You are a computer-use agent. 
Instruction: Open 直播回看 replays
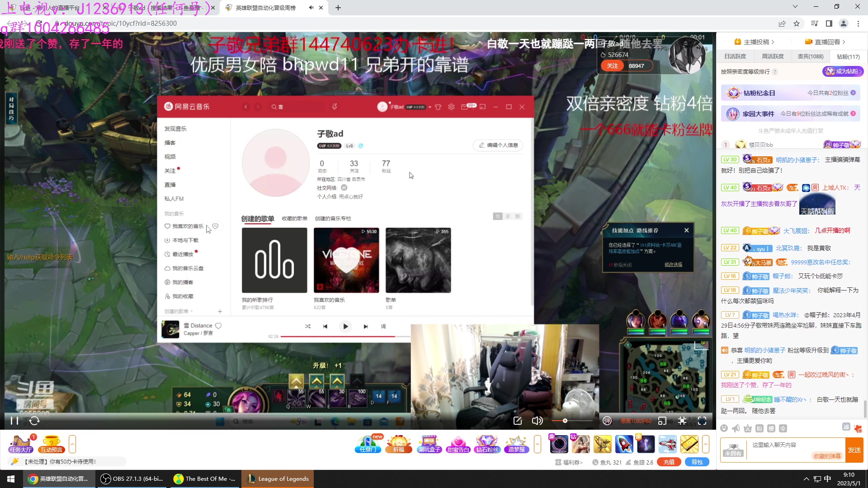(825, 42)
